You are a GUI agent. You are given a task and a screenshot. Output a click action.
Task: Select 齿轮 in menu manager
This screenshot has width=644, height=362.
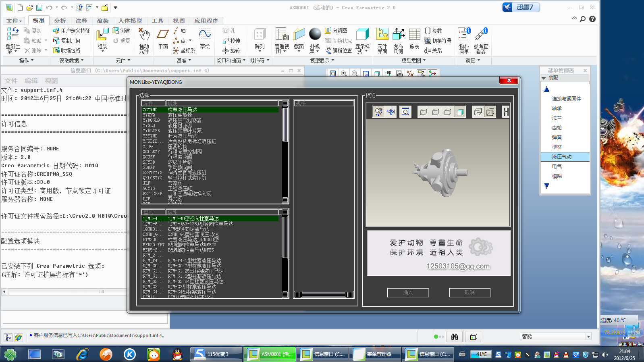(557, 127)
